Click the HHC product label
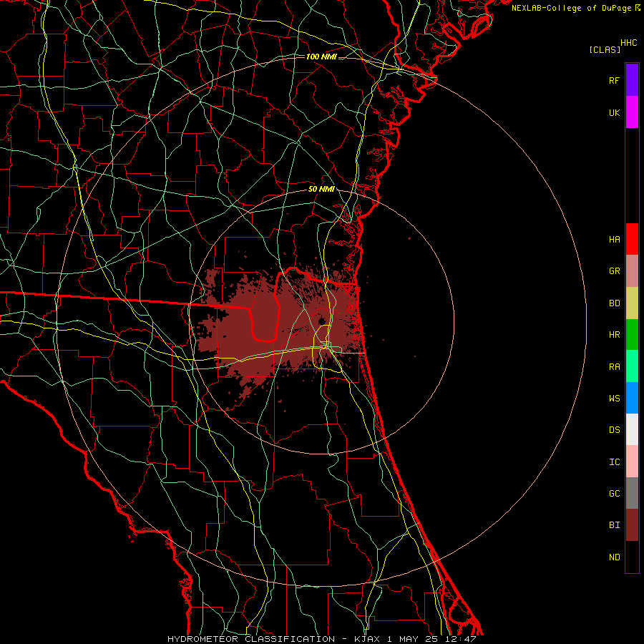This screenshot has height=644, width=644. [x=628, y=43]
